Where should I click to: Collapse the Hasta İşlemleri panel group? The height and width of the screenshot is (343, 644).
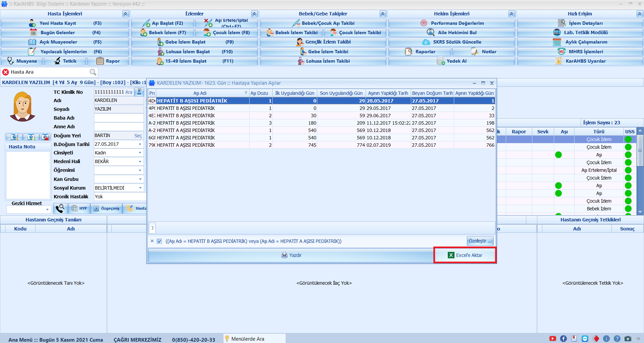coord(125,14)
